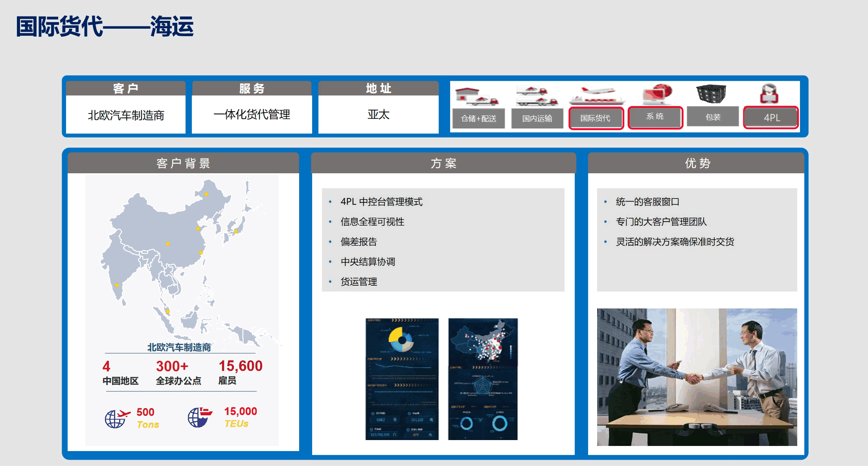868x466 pixels.
Task: Click the warehouse and truck icon
Action: 476,97
